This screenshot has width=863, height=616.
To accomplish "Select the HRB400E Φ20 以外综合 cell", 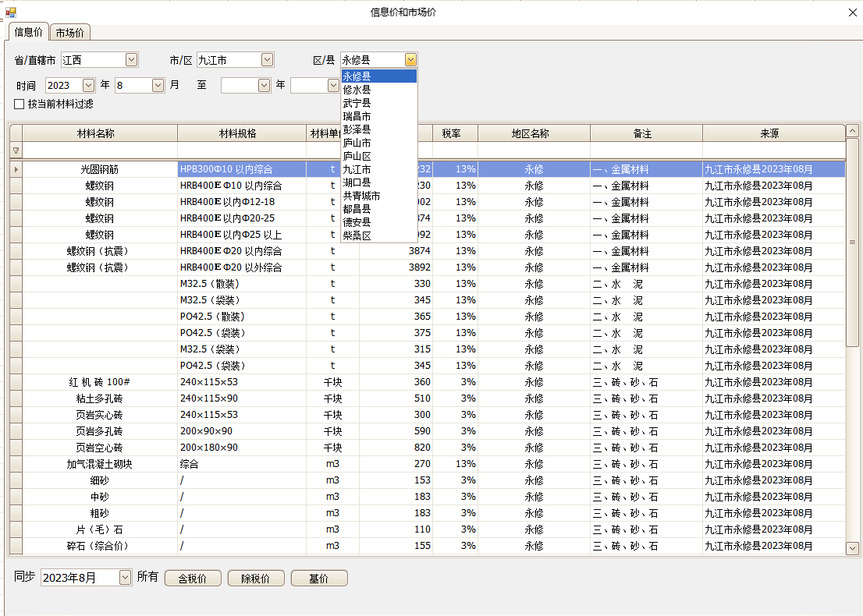I will 242,267.
